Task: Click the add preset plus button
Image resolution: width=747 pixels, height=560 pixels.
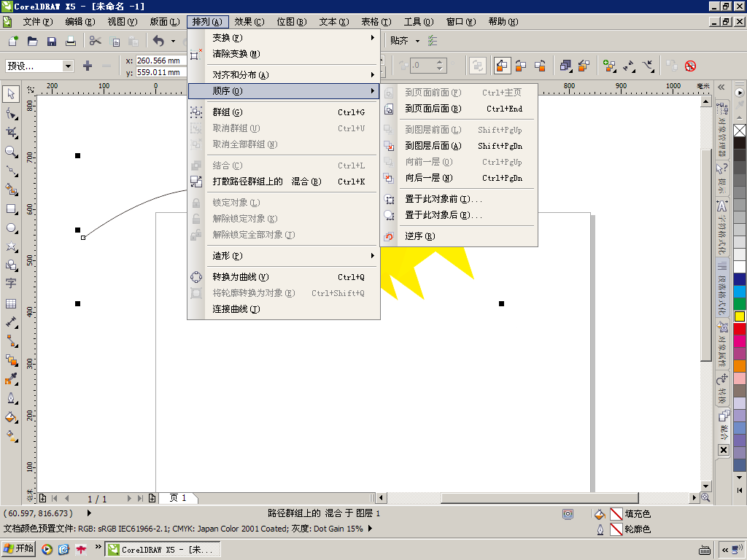Action: coord(88,66)
